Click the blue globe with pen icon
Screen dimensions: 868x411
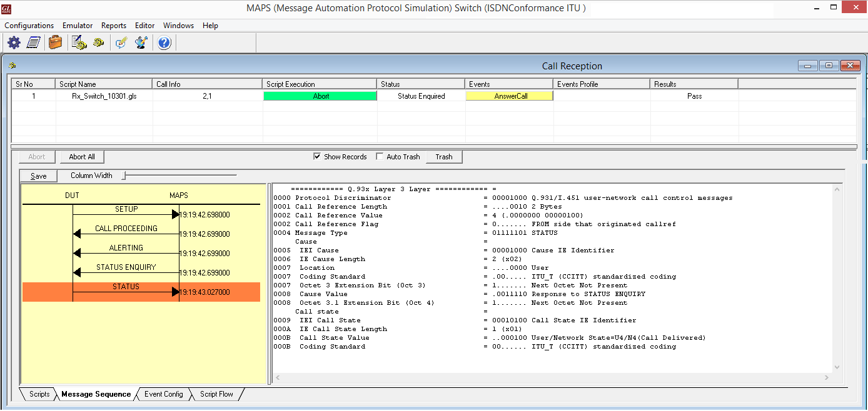point(142,42)
